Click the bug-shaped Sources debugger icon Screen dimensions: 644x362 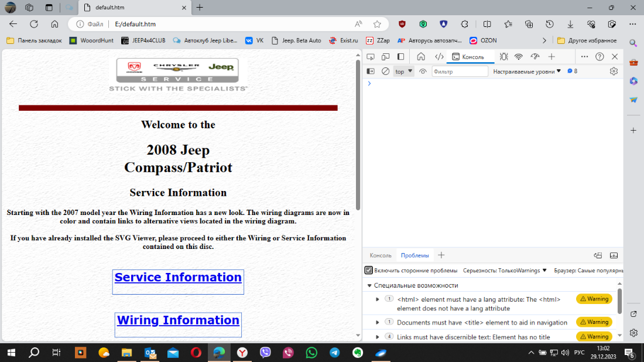[502, 57]
